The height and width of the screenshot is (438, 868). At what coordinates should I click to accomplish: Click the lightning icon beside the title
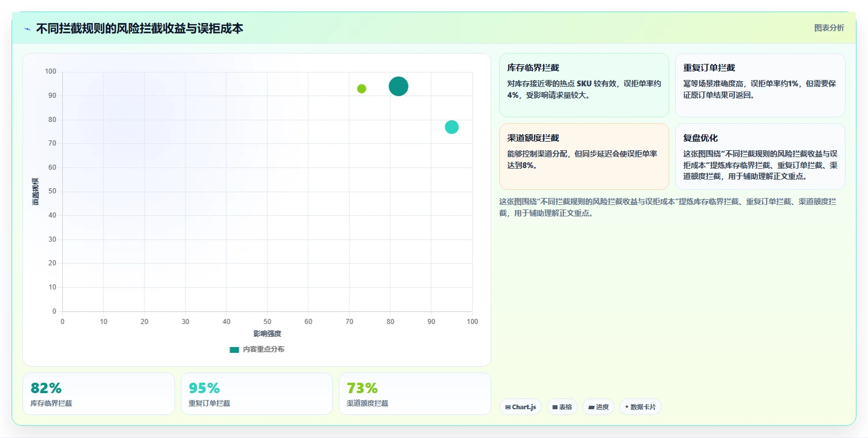click(x=27, y=29)
